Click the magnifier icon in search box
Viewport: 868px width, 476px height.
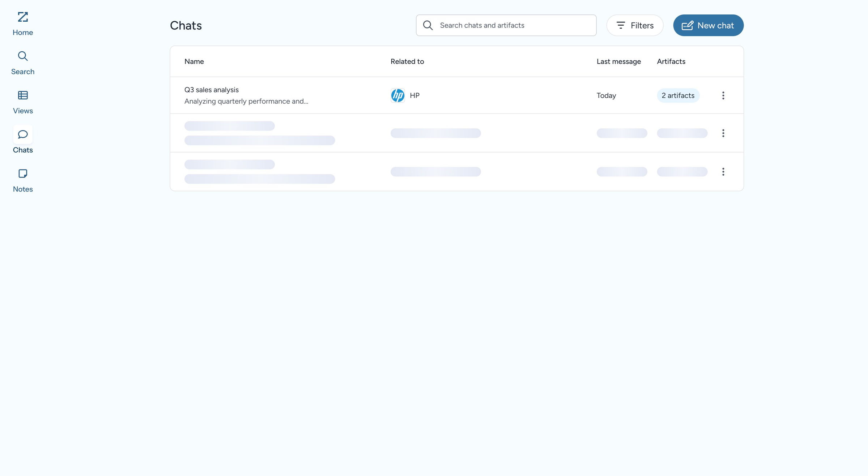tap(428, 25)
